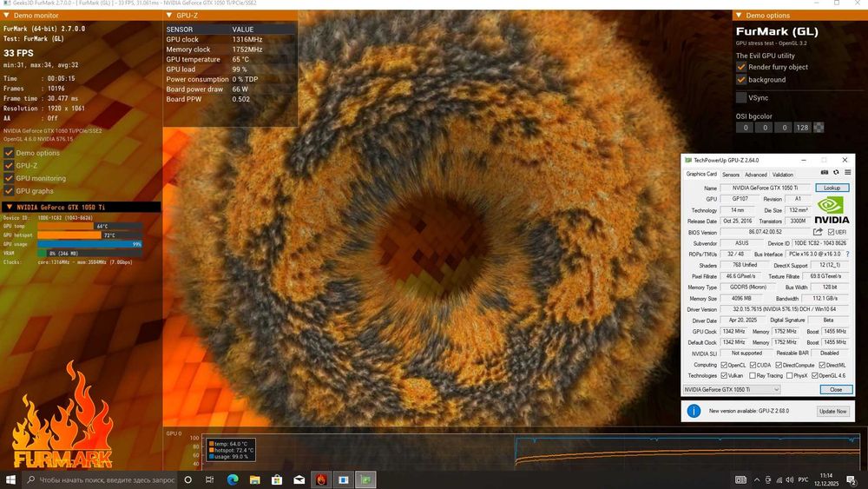Viewport: 868px width, 489px height.
Task: Switch to GPU-Z green taskbar icon
Action: coord(365,479)
